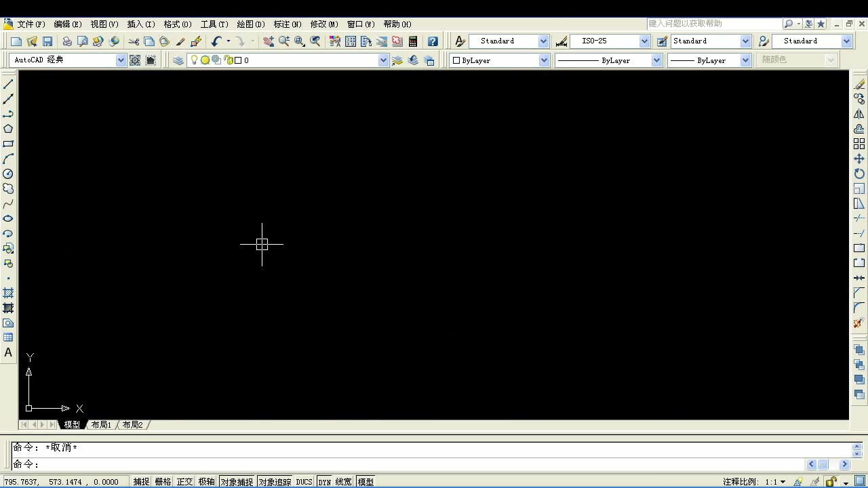
Task: Click the Cut scissors icon
Action: (x=134, y=41)
